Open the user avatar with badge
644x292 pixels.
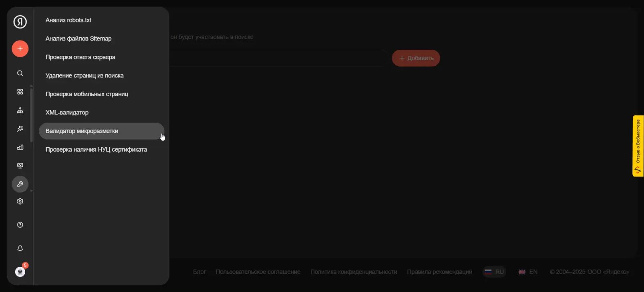click(x=20, y=272)
